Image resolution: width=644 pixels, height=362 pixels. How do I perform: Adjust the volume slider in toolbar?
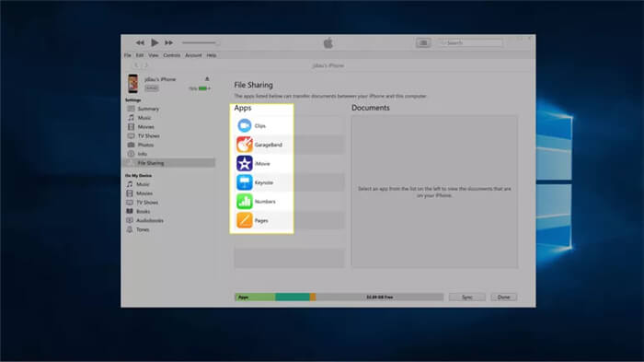[x=201, y=42]
